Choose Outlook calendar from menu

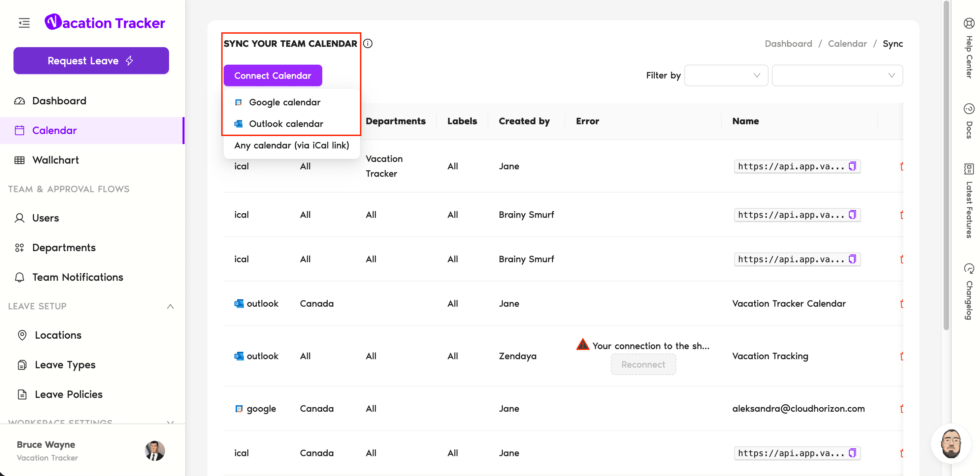click(x=286, y=124)
